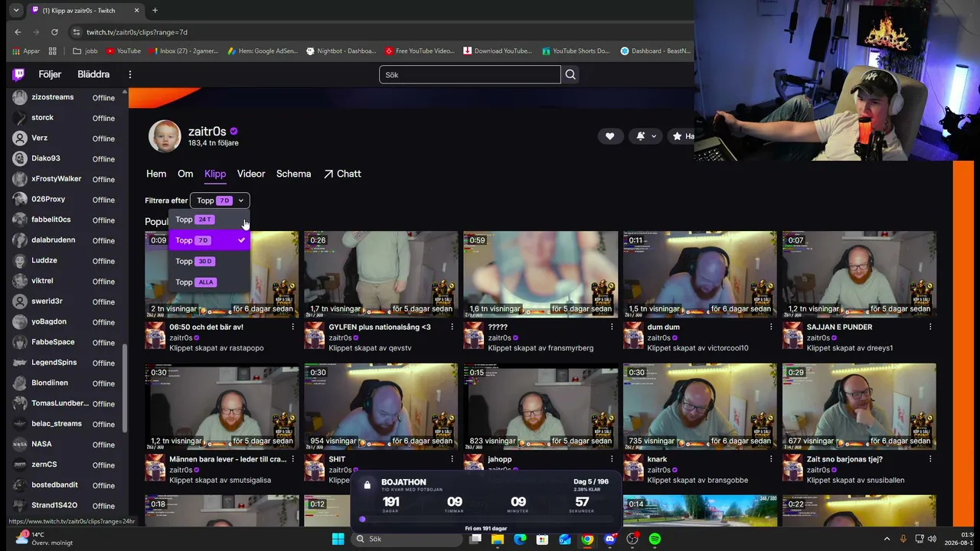
Task: Open options for clip "SAJJAN E PUNDER"
Action: [x=930, y=327]
